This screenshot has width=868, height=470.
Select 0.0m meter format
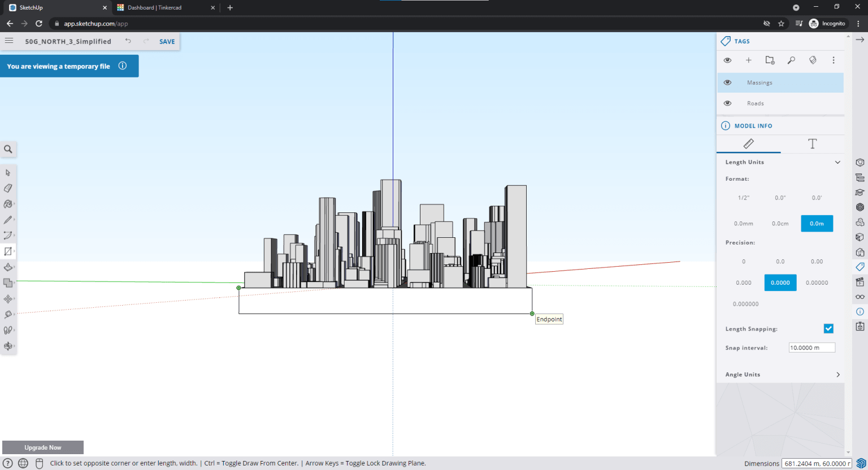click(817, 224)
